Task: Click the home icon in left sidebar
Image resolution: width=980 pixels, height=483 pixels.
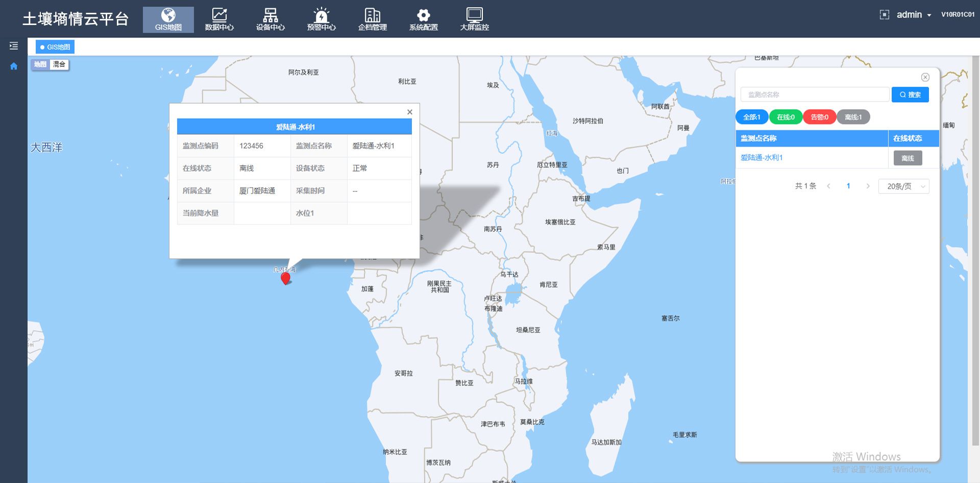Action: [x=14, y=66]
